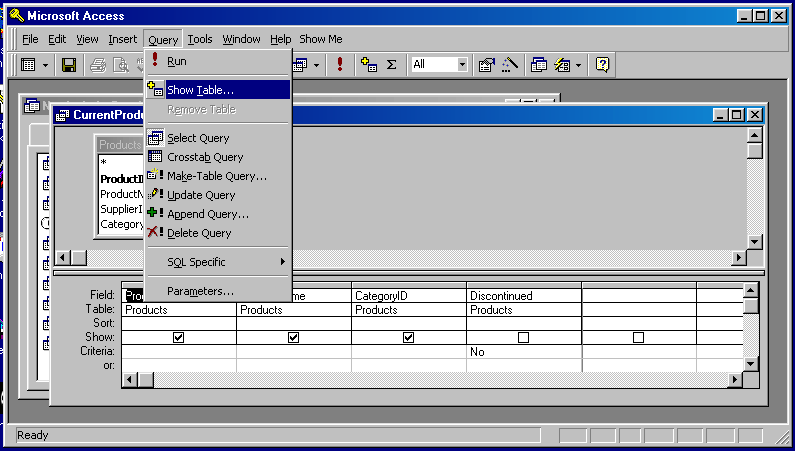Click the Print Preview magnifier icon
Image resolution: width=795 pixels, height=451 pixels.
pyautogui.click(x=121, y=65)
